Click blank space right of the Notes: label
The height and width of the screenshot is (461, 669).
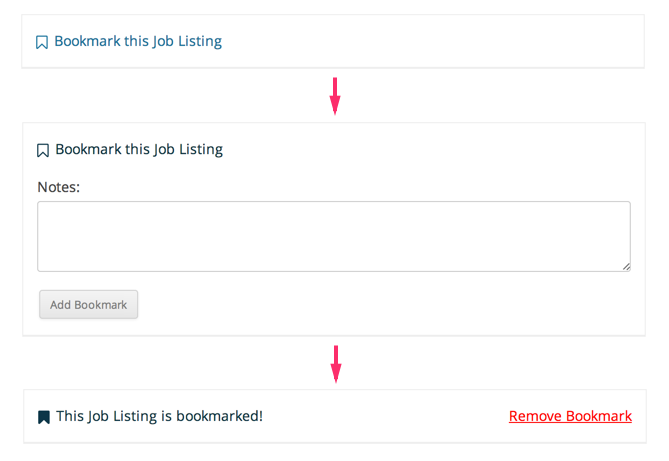tap(341, 187)
